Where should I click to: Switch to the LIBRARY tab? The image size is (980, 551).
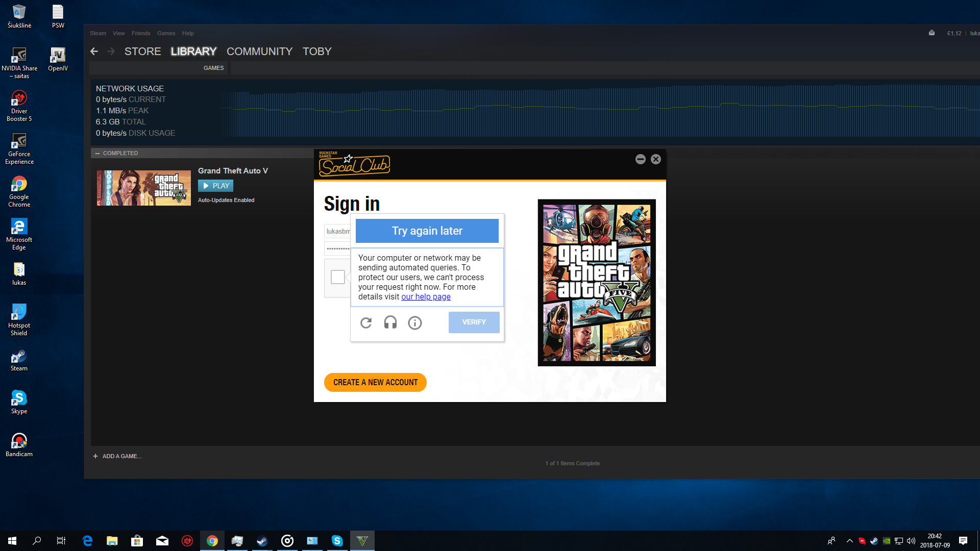pyautogui.click(x=193, y=52)
